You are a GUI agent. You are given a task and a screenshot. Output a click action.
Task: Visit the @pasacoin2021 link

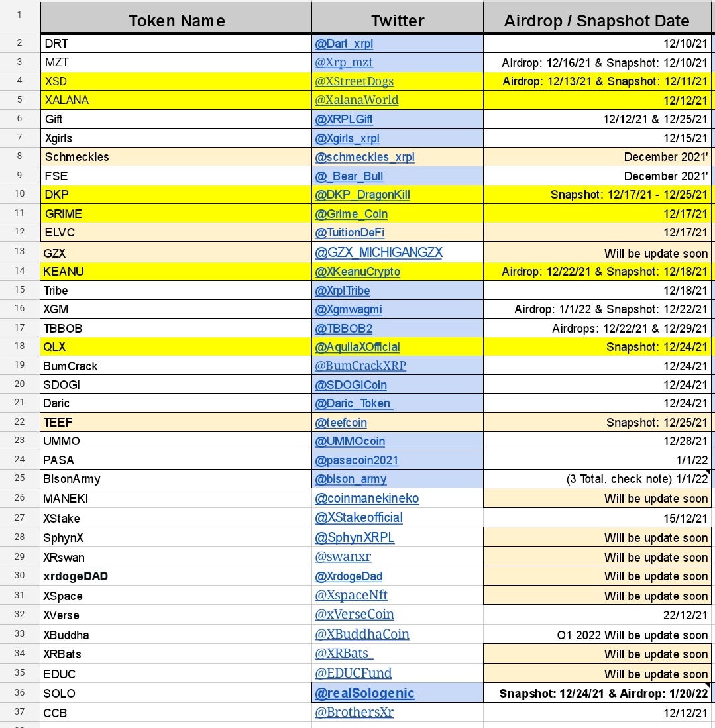(x=357, y=460)
